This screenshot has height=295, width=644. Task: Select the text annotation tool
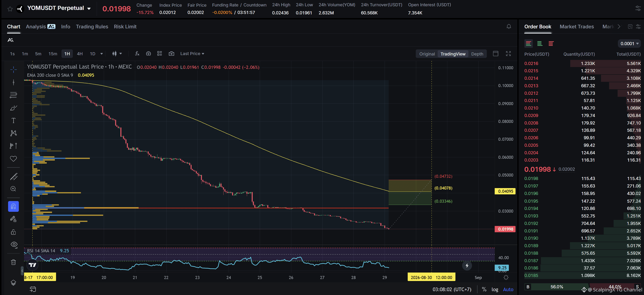[x=14, y=120]
